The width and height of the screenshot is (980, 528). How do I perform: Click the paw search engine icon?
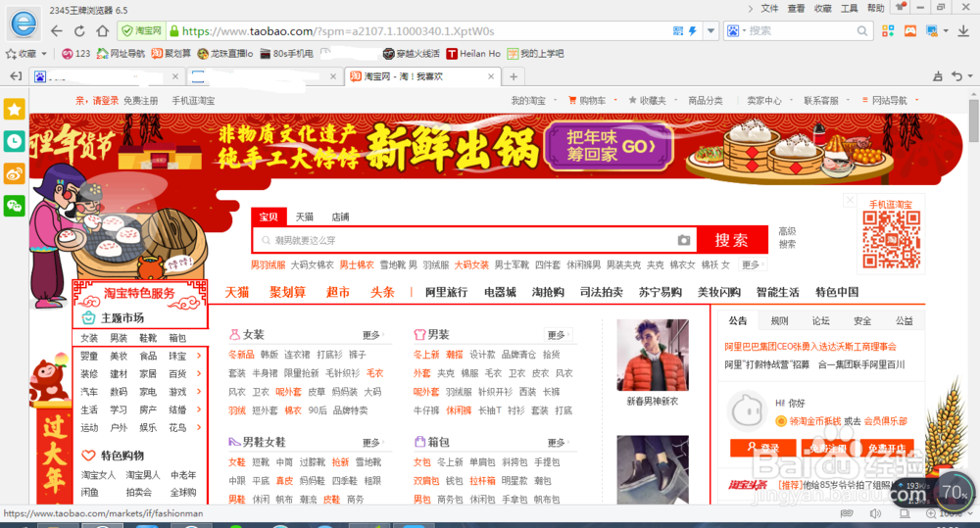click(733, 30)
